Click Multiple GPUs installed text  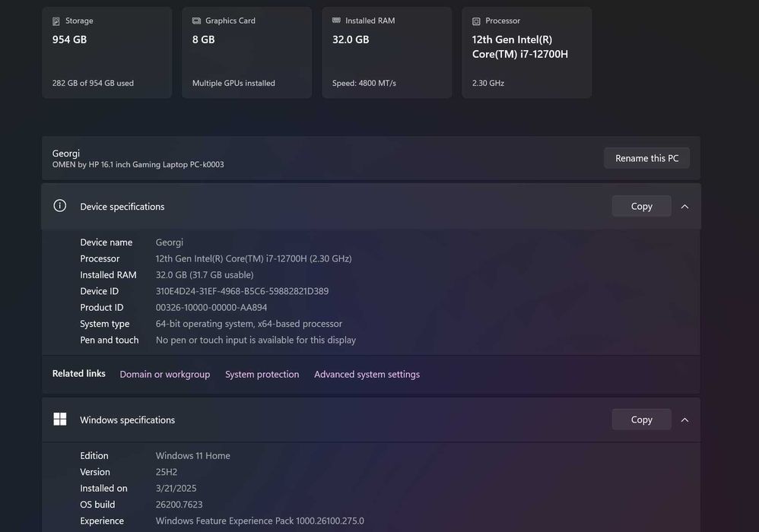[x=233, y=83]
